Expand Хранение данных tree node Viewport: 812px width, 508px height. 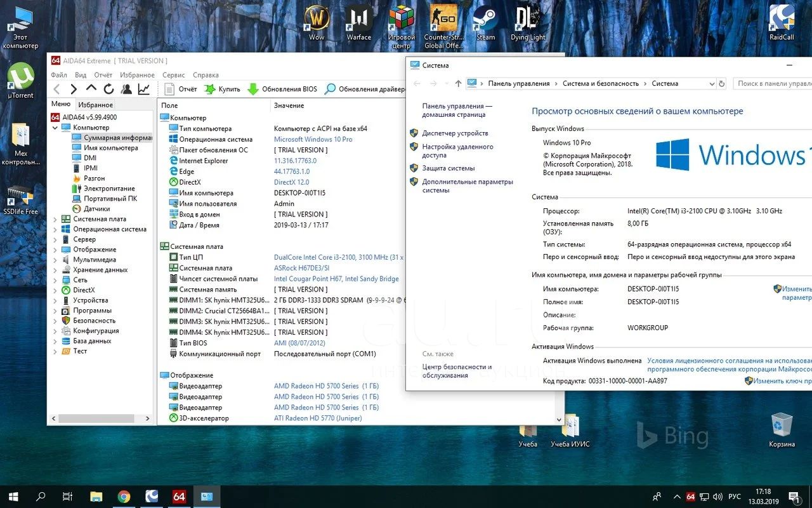click(55, 270)
